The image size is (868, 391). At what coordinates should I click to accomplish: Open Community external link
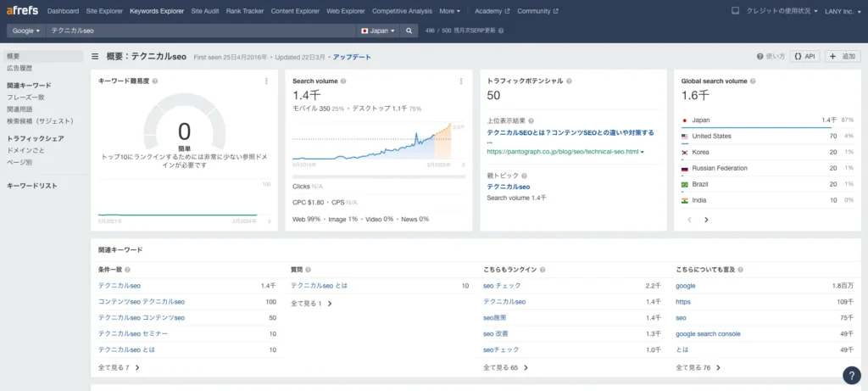point(537,11)
